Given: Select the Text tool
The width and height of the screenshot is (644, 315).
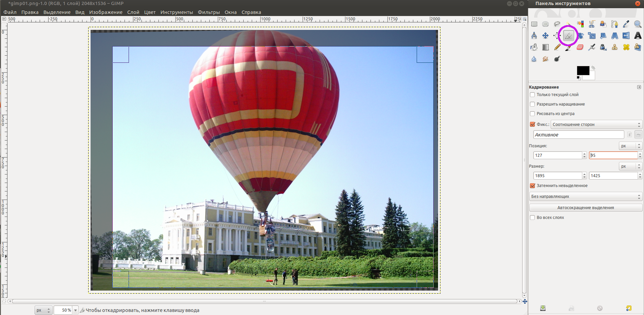Looking at the screenshot, I should 638,36.
